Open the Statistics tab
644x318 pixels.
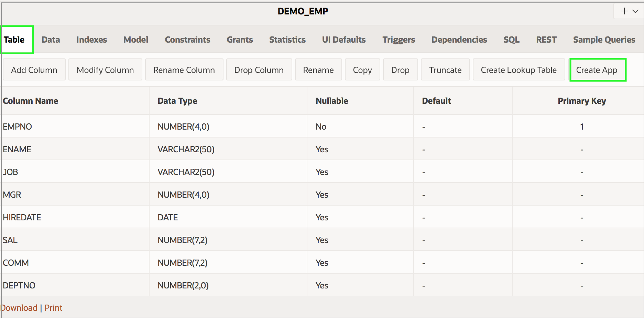(x=287, y=40)
